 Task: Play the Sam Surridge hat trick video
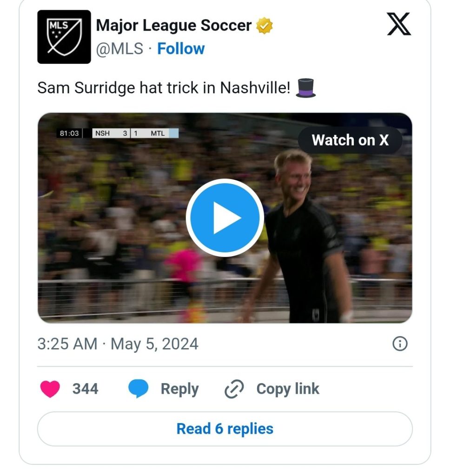coord(225,218)
